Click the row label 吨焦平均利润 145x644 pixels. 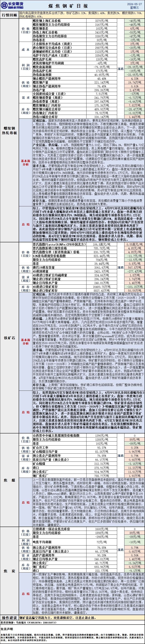(x=42, y=542)
